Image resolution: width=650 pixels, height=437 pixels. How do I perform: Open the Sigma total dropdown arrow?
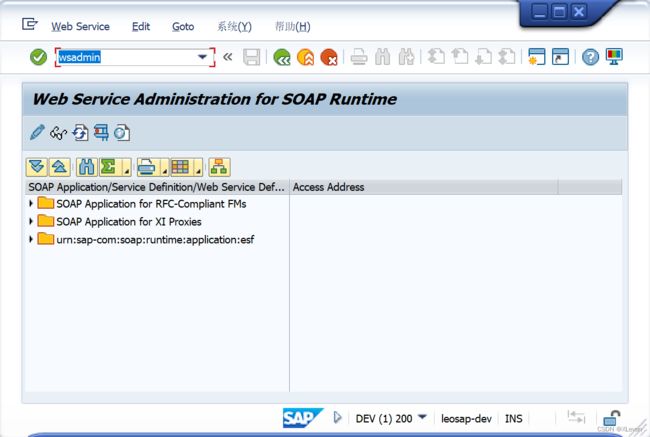[126, 168]
